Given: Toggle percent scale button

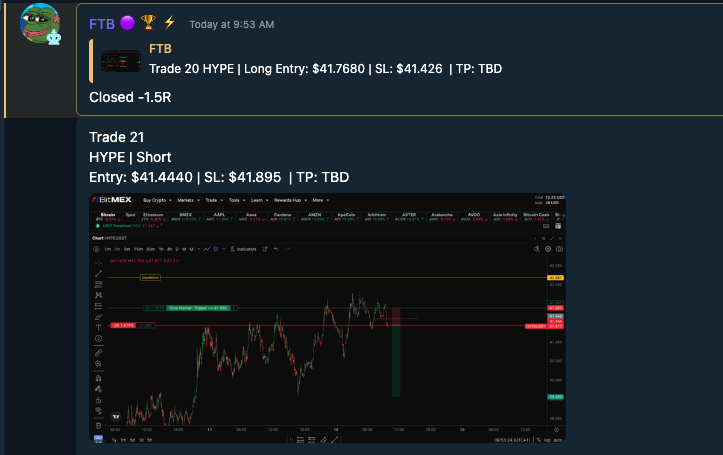Looking at the screenshot, I should point(538,440).
